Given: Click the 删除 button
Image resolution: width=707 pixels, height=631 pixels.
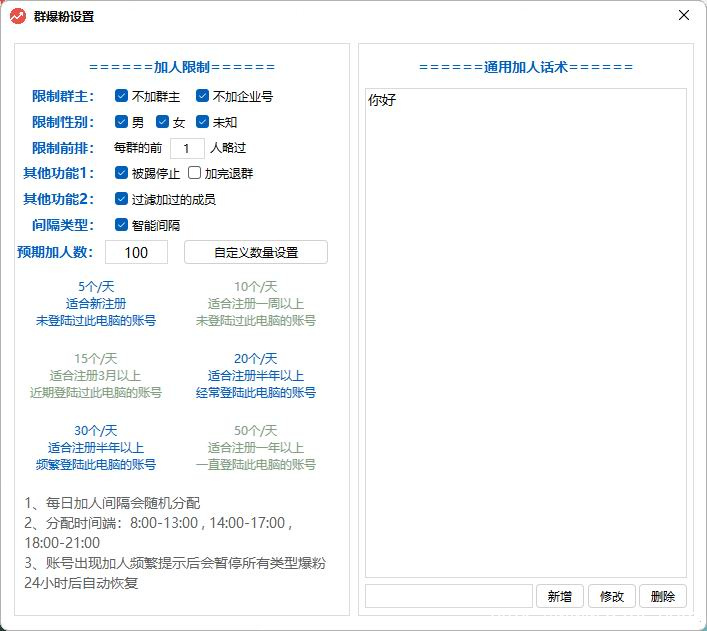Looking at the screenshot, I should pos(662,596).
